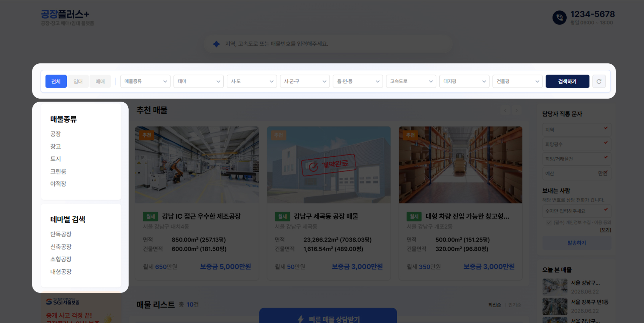Sort listings by 인기순
This screenshot has width=644, height=323.
coord(515,305)
